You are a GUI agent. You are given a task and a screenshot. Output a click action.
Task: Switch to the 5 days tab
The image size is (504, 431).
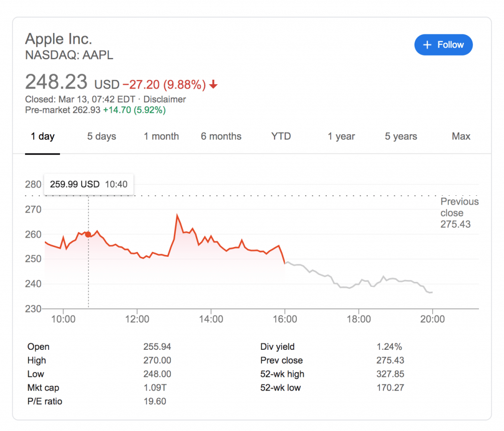[x=102, y=136]
